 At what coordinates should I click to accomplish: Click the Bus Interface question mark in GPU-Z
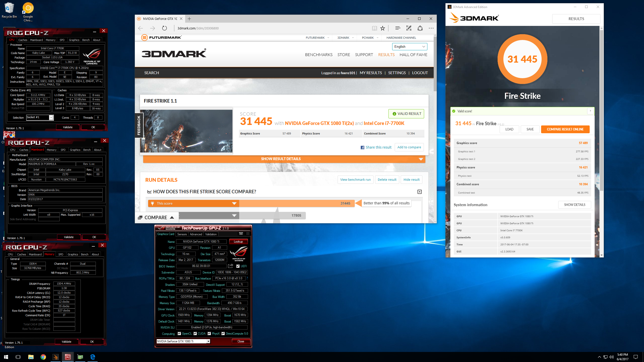(x=247, y=278)
